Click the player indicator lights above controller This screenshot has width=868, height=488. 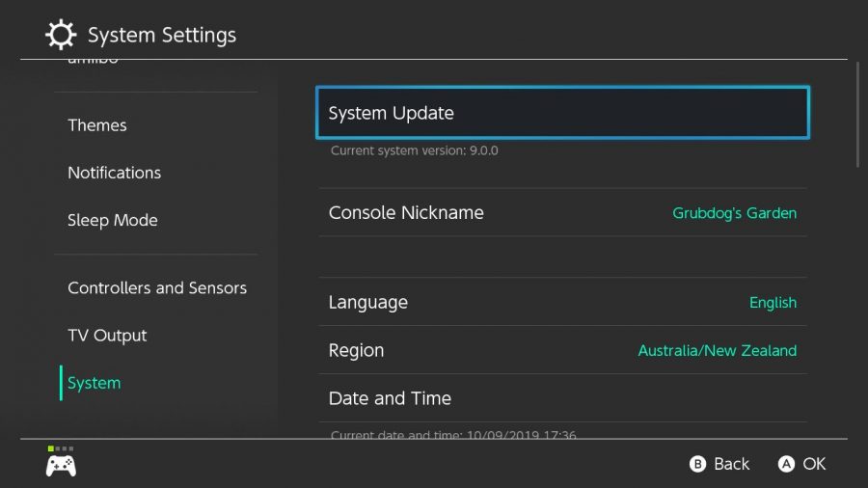pyautogui.click(x=61, y=448)
